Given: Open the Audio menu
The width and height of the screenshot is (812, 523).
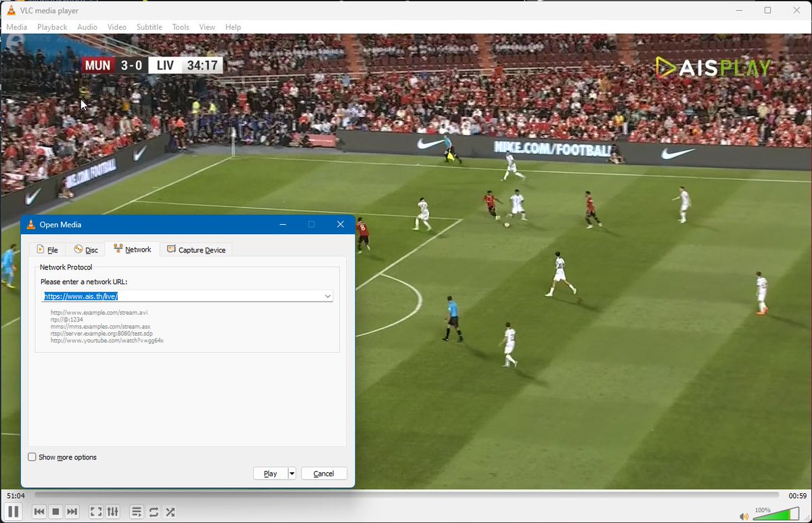Looking at the screenshot, I should click(x=87, y=27).
